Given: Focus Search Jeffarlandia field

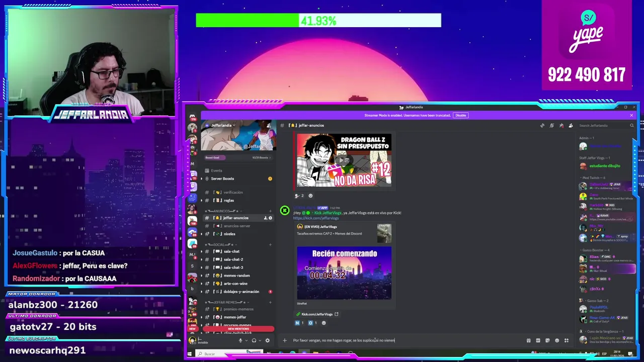Looking at the screenshot, I should [606, 125].
